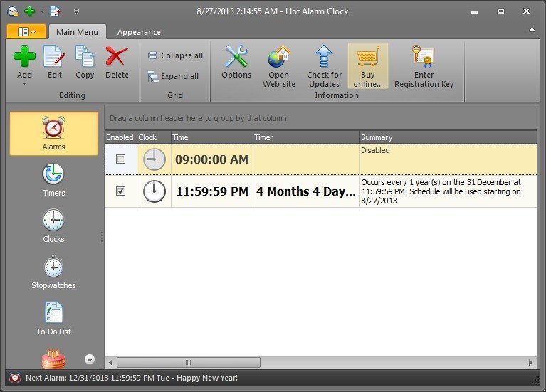Click the horizontal scrollbar right arrow

pyautogui.click(x=530, y=362)
